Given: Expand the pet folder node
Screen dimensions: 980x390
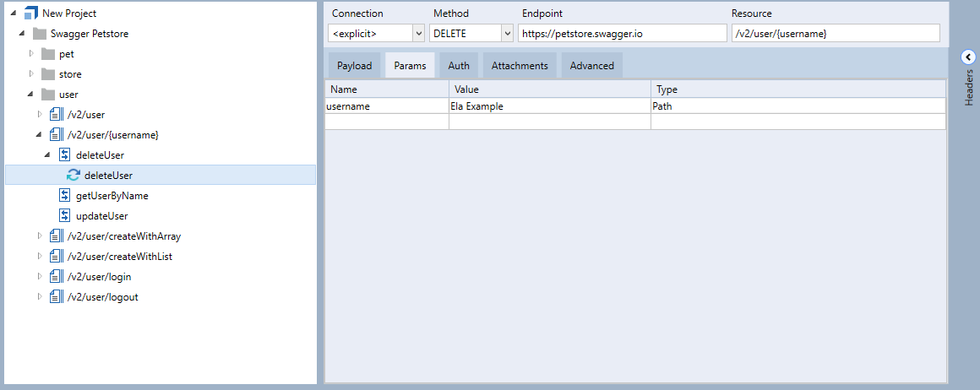Looking at the screenshot, I should click(31, 54).
